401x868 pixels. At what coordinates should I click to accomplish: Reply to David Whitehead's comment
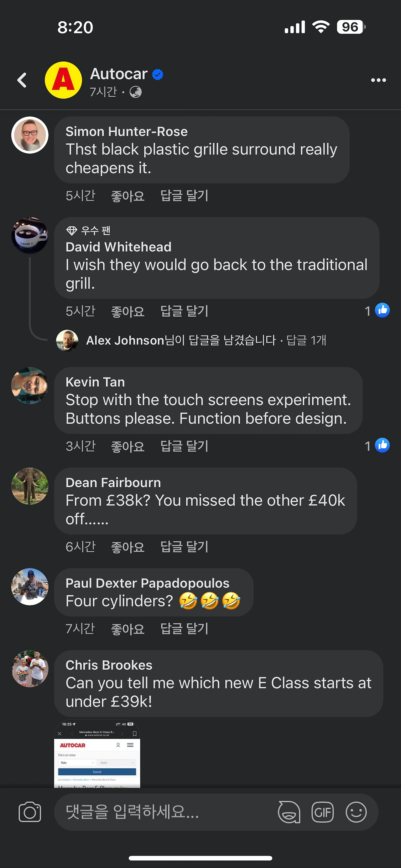(184, 311)
